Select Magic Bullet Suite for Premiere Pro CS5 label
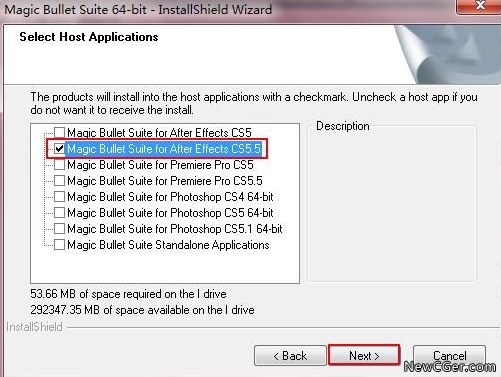The width and height of the screenshot is (501, 377). [160, 165]
